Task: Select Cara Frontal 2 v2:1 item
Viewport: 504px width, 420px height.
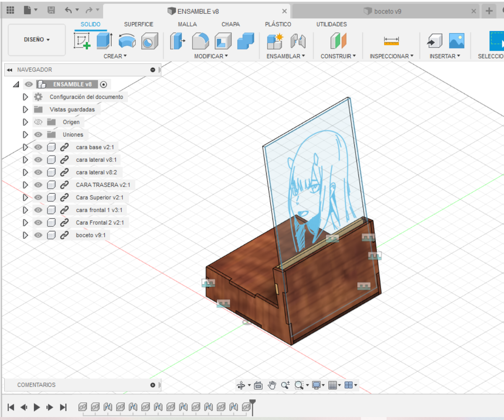Action: 100,223
